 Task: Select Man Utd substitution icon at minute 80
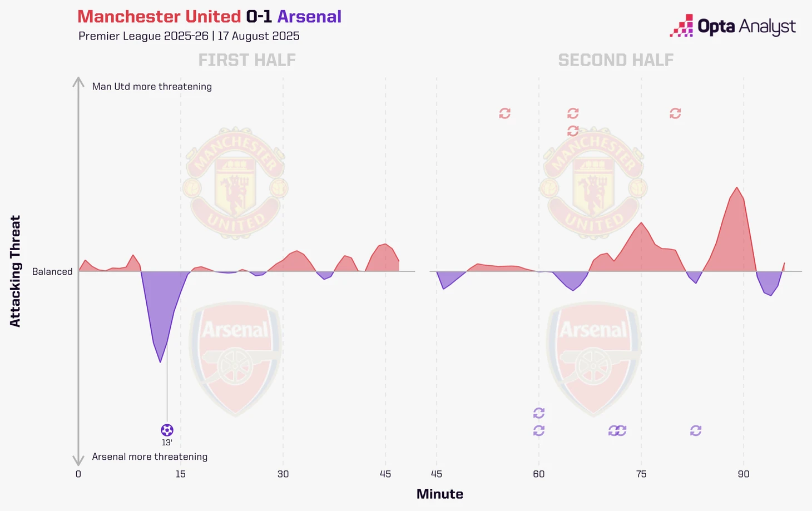[675, 113]
